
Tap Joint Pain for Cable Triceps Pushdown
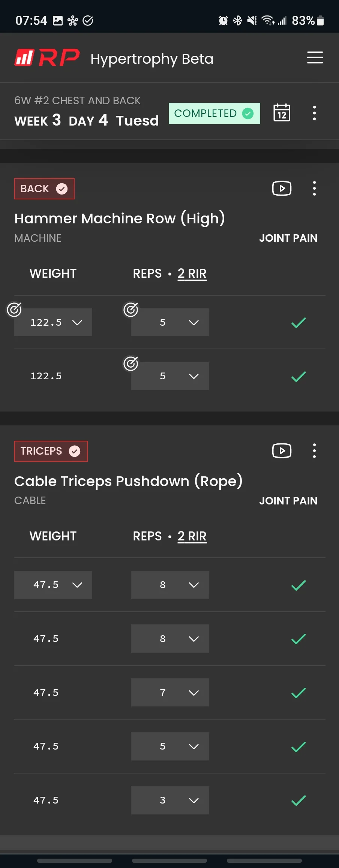coord(288,501)
